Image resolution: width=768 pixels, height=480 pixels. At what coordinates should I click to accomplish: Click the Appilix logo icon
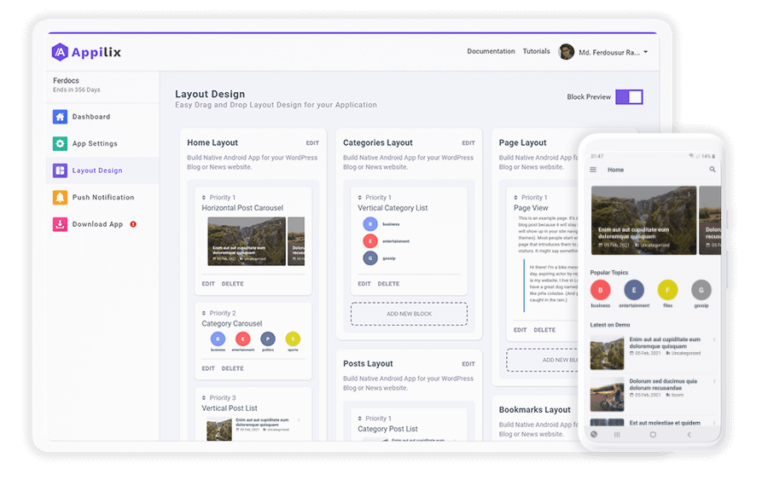coord(60,52)
